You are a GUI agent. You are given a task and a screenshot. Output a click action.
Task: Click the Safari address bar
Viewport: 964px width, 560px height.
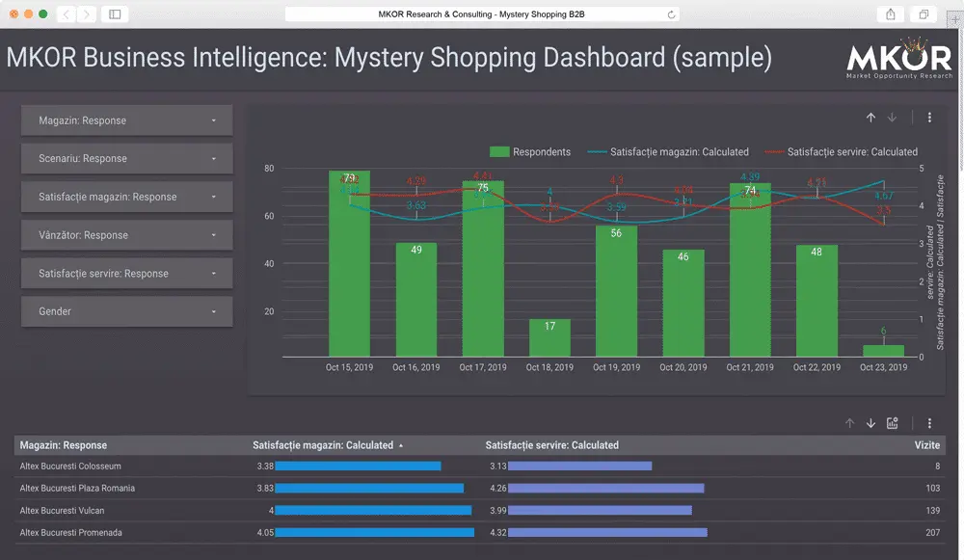click(x=482, y=14)
